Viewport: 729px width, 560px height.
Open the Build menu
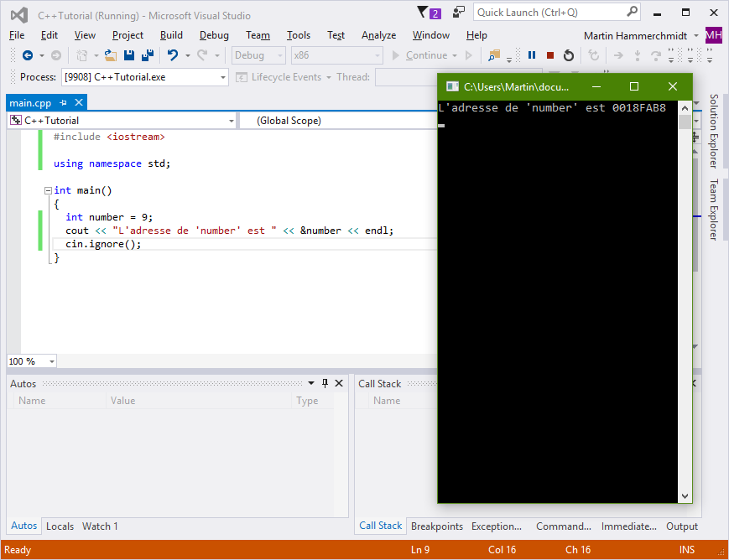click(172, 35)
